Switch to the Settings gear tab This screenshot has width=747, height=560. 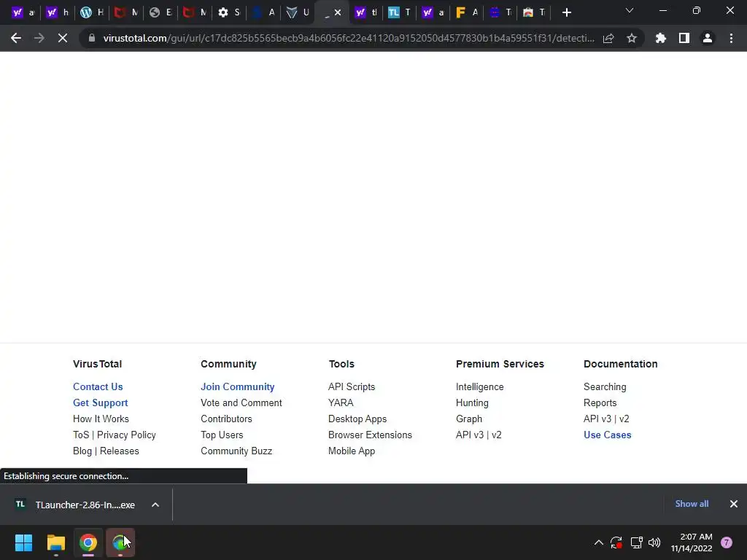(x=229, y=13)
